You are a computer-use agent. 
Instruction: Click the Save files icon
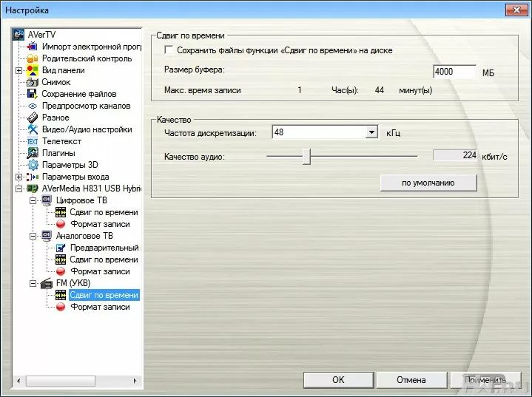(x=33, y=94)
